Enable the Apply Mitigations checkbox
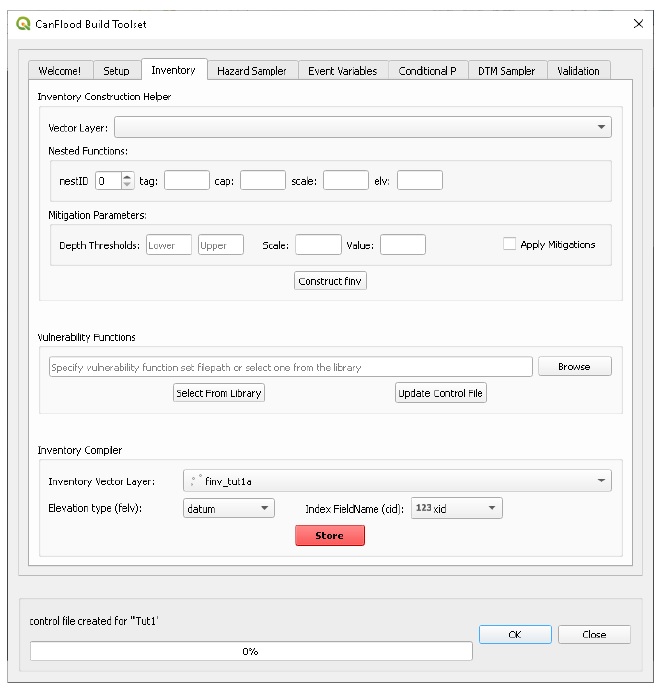662x697 pixels. (510, 244)
